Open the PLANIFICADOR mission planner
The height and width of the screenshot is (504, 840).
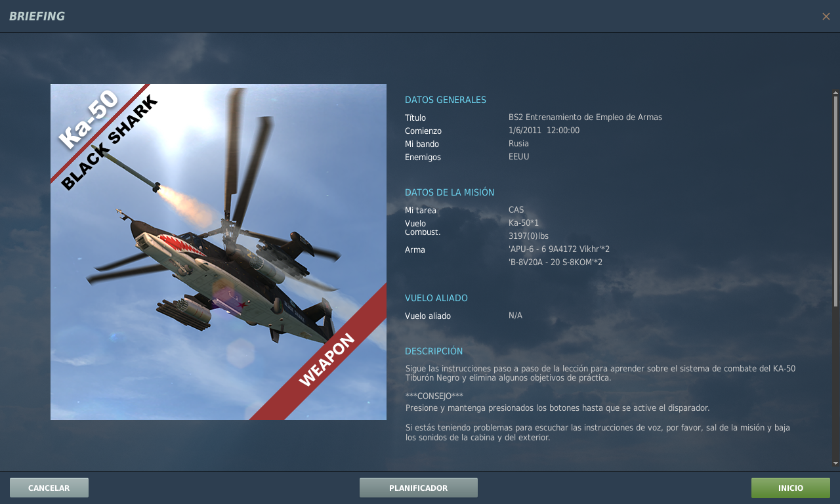[x=418, y=488]
